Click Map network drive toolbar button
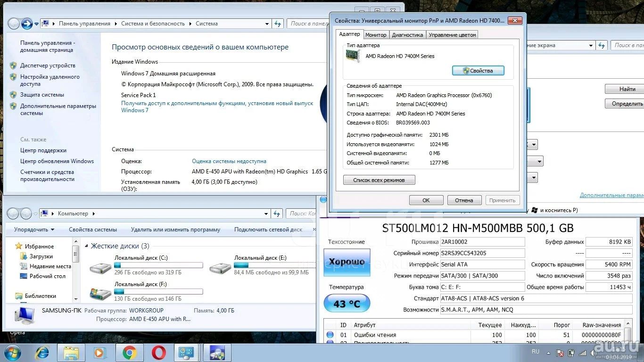Viewport: 644px width, 362px height. tap(268, 230)
